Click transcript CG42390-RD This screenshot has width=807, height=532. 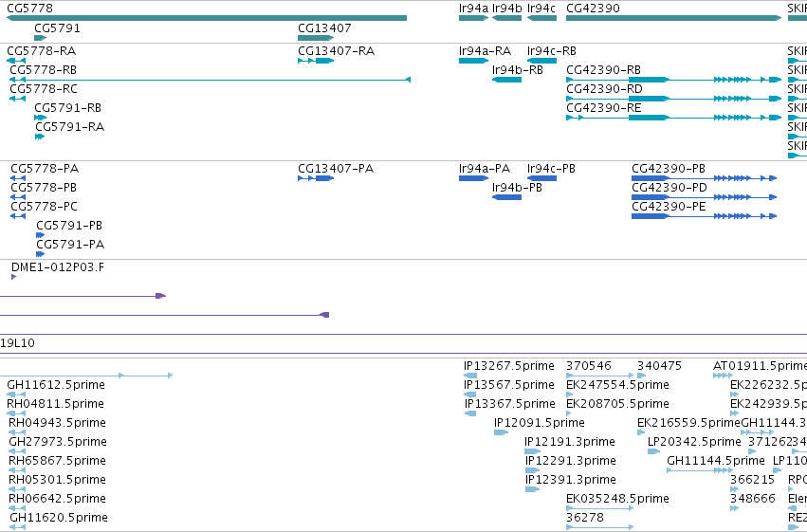point(604,89)
